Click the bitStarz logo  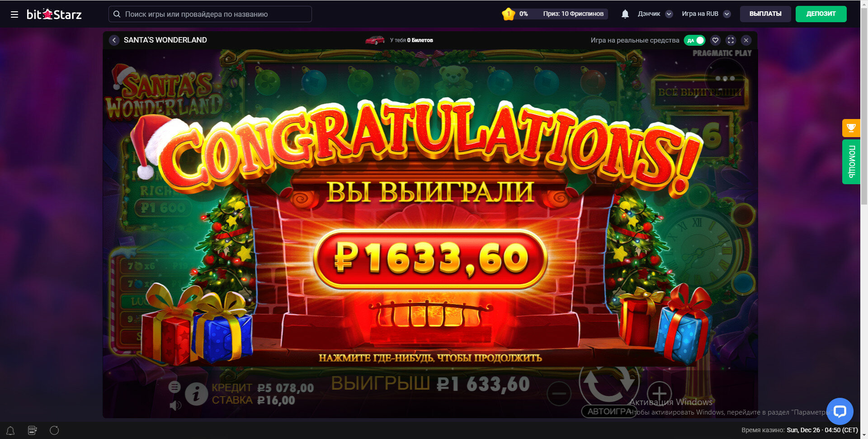54,14
